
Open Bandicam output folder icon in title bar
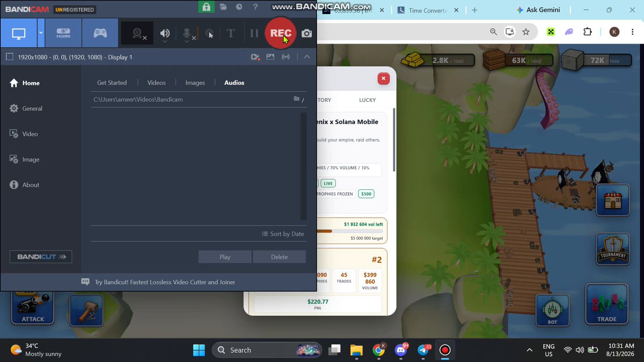pos(223,7)
